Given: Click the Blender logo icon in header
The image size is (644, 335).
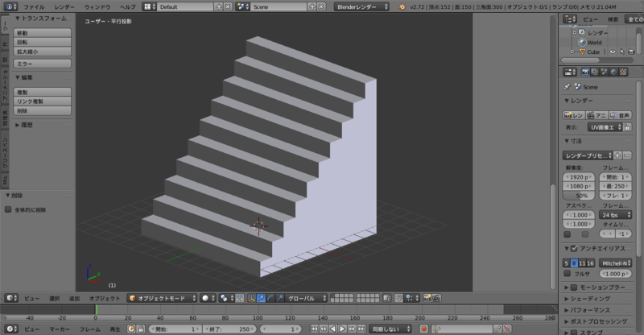Looking at the screenshot, I should (x=402, y=6).
